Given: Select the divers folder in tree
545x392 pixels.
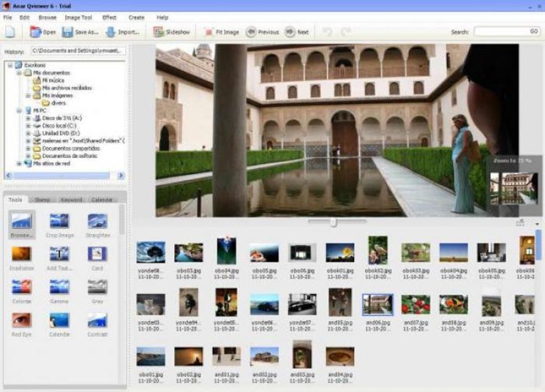Looking at the screenshot, I should [x=54, y=103].
